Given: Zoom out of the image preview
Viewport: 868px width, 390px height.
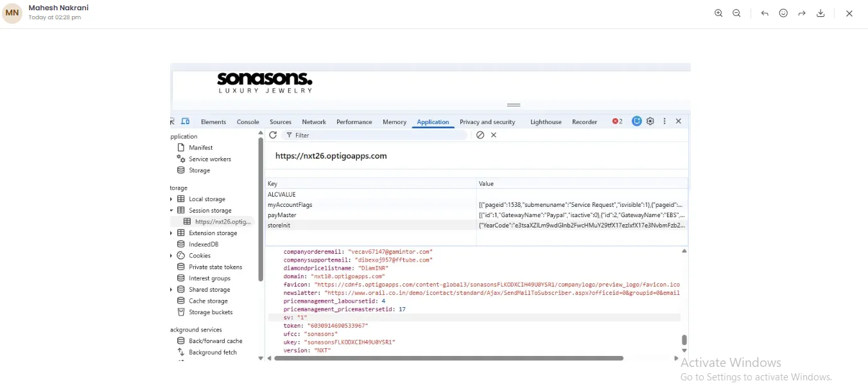Looking at the screenshot, I should (736, 13).
